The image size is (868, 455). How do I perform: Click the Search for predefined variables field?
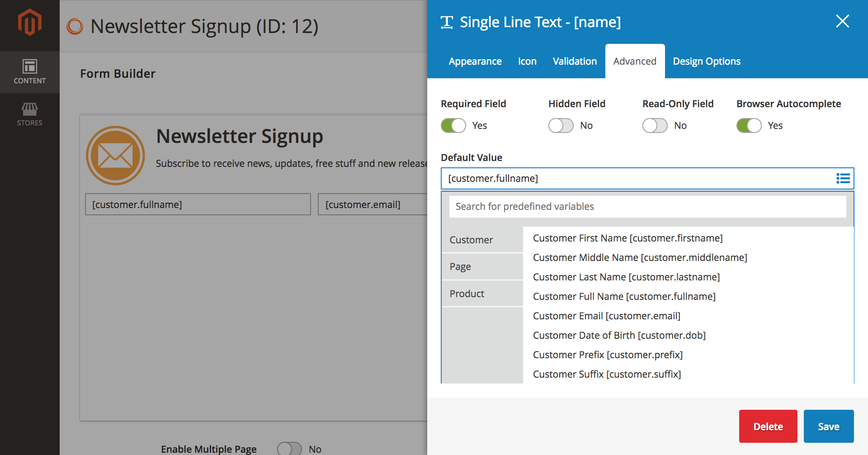647,206
